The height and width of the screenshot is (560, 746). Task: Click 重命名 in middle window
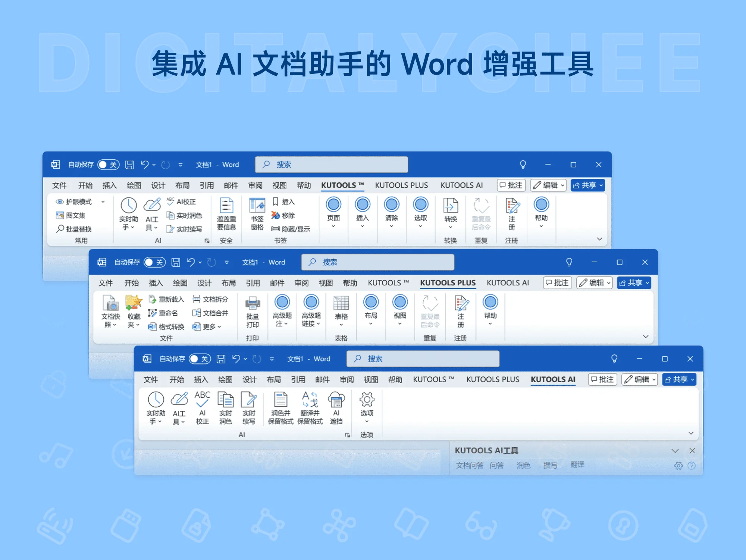(163, 313)
